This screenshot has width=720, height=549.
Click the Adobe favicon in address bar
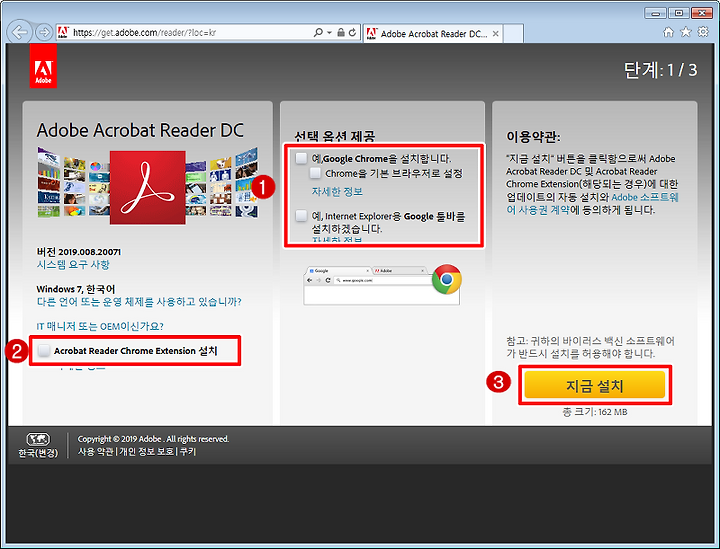63,32
